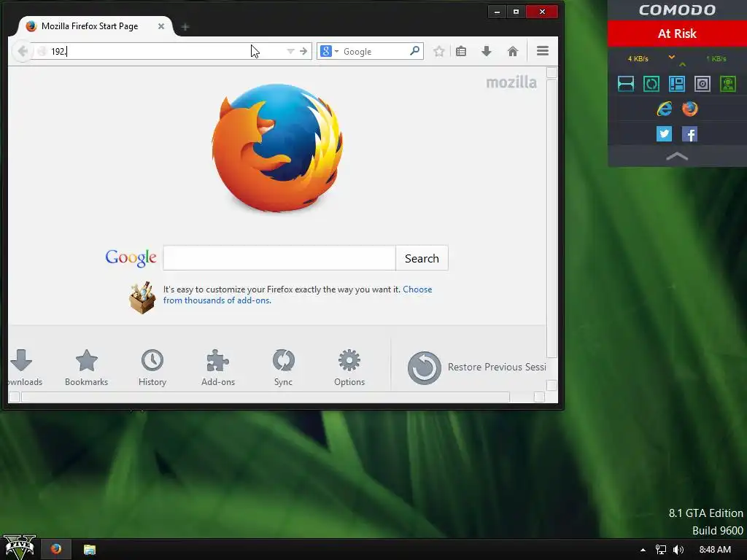Click the Search button on the start page

point(422,258)
